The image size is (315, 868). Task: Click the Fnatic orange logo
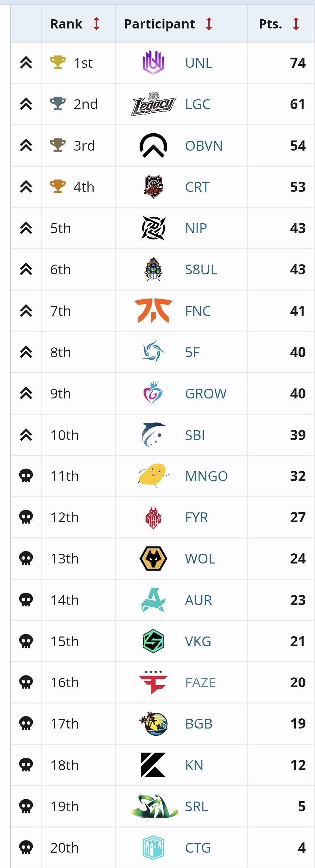(153, 311)
